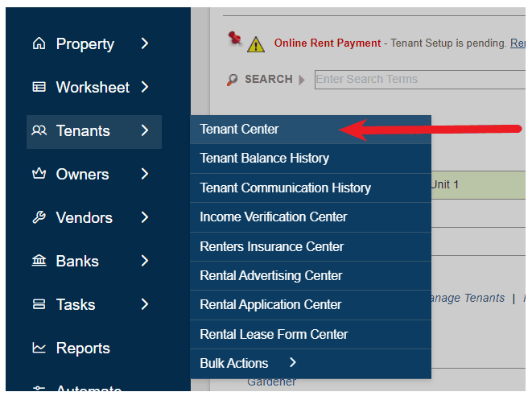This screenshot has width=532, height=396.
Task: Click the Vendors wrench icon
Action: click(x=39, y=218)
